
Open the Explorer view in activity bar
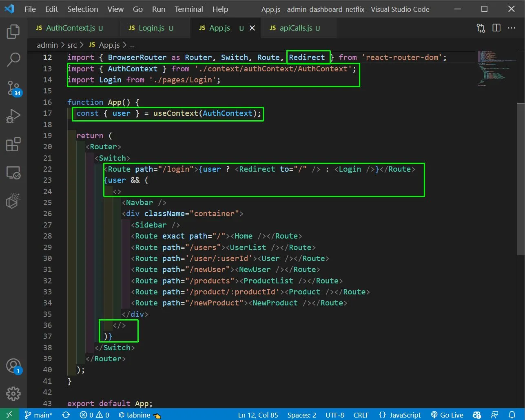(x=13, y=31)
